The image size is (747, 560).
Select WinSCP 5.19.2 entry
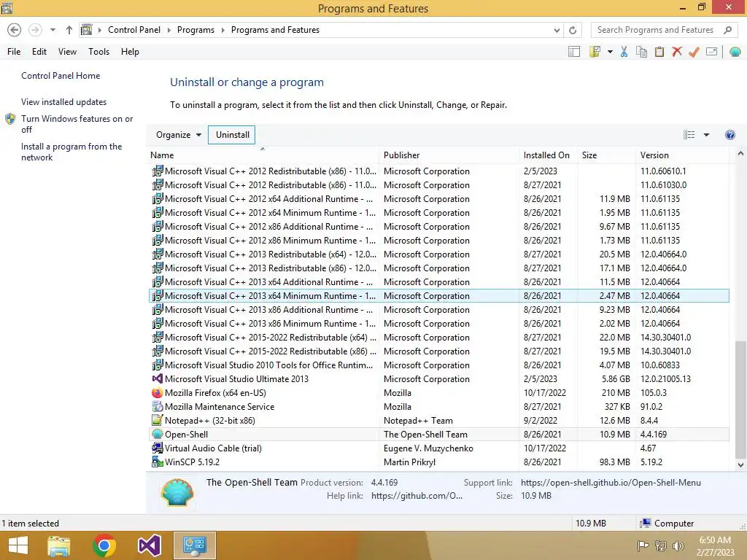pos(438,462)
